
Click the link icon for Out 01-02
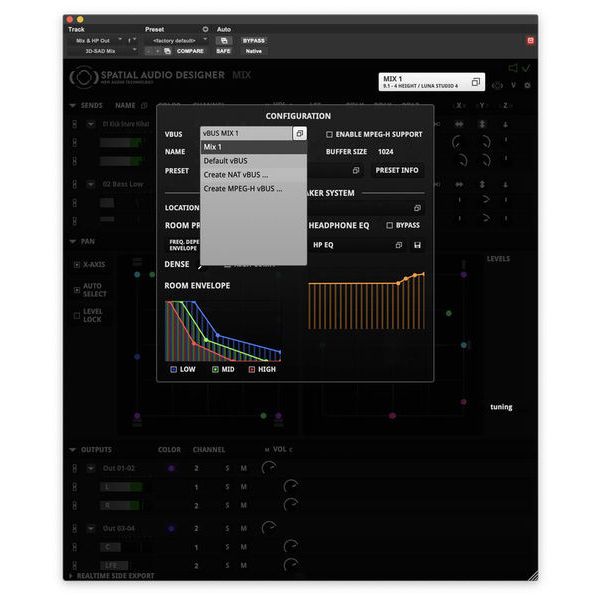[75, 468]
